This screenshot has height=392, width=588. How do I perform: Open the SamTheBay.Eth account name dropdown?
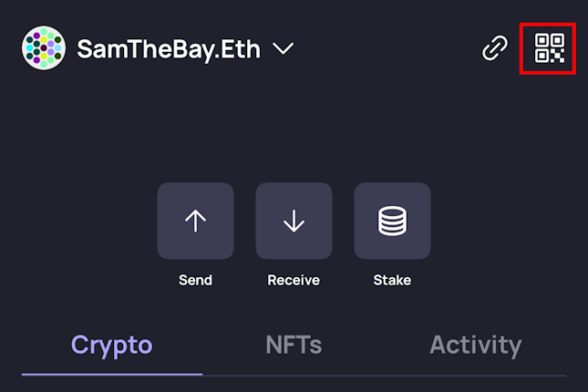(x=169, y=48)
